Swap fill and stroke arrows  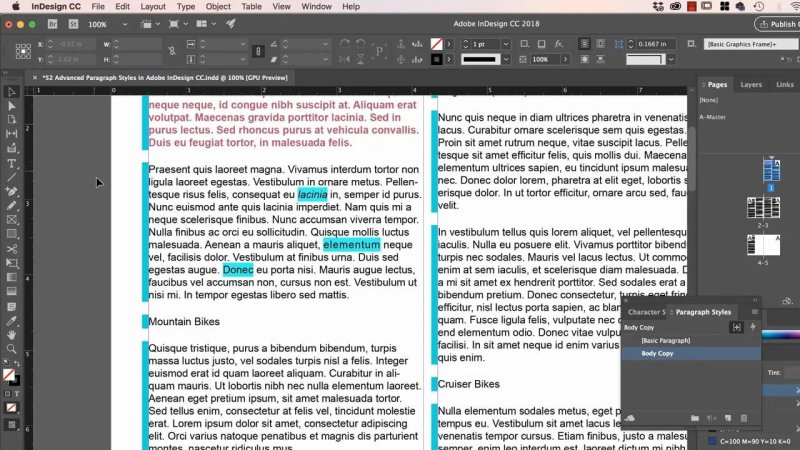tap(17, 363)
